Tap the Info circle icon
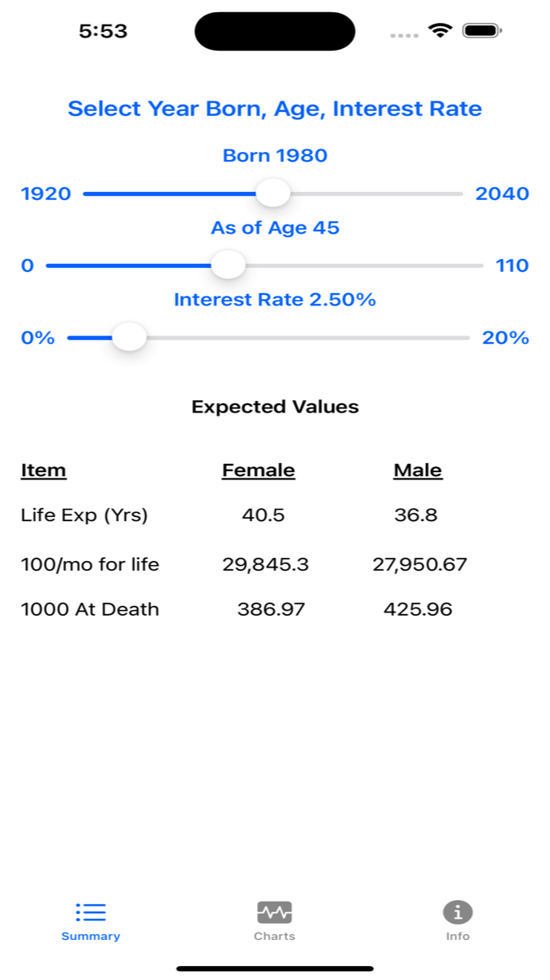The height and width of the screenshot is (980, 550). (458, 912)
